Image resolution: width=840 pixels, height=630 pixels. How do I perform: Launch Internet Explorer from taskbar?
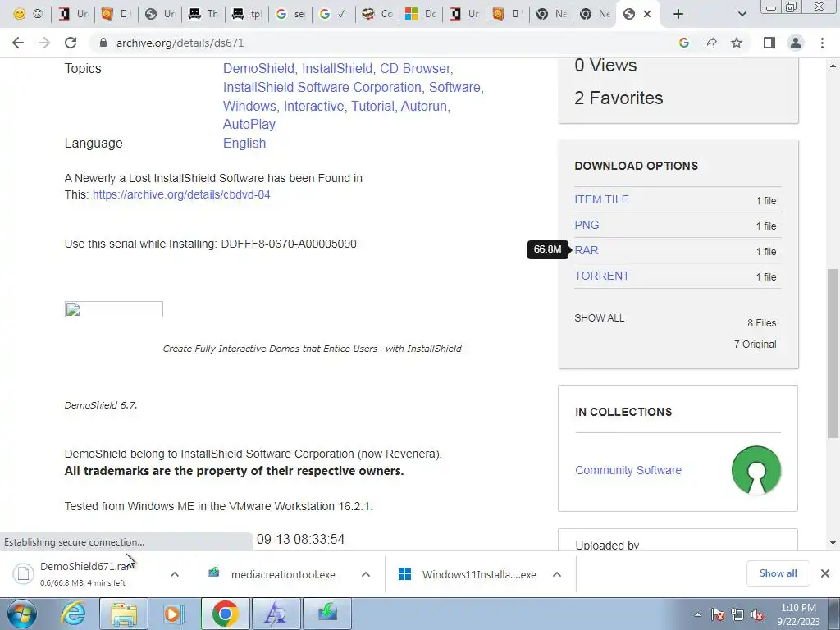(73, 614)
